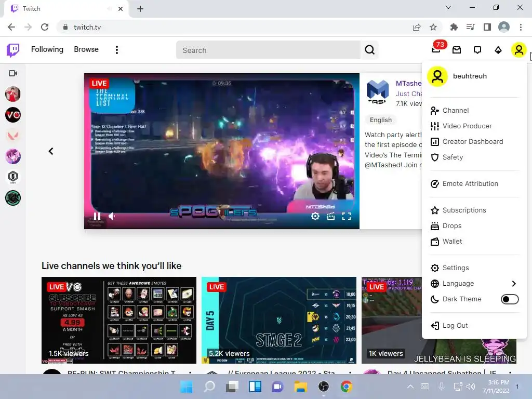Bookmark this page with star icon
The width and height of the screenshot is (532, 399).
click(433, 27)
